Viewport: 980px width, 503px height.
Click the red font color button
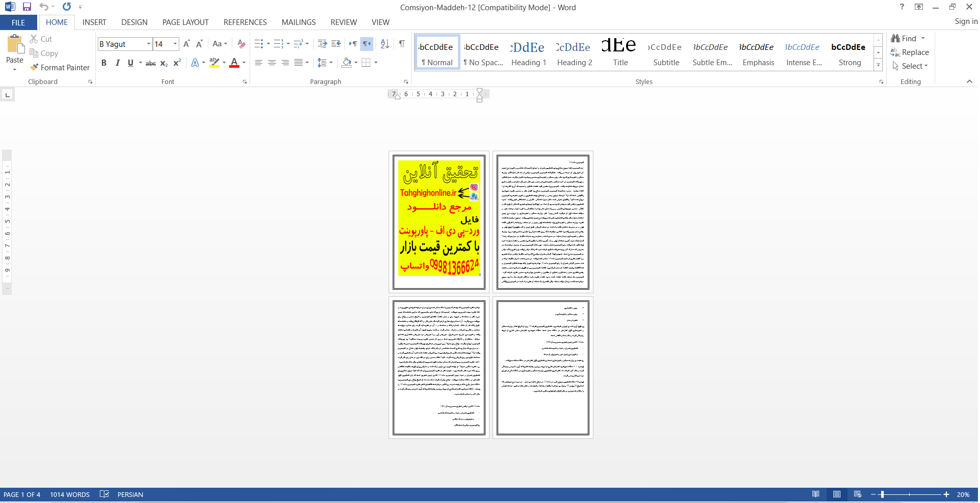click(234, 63)
